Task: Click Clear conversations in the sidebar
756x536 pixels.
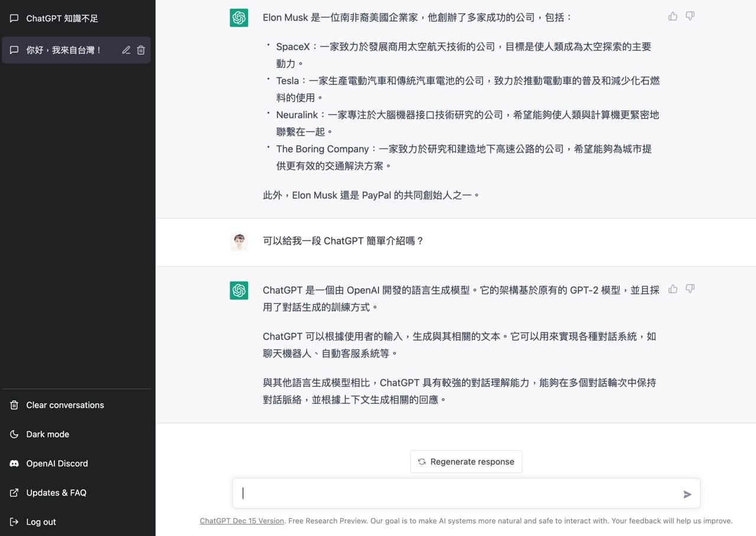Action: 76,405
